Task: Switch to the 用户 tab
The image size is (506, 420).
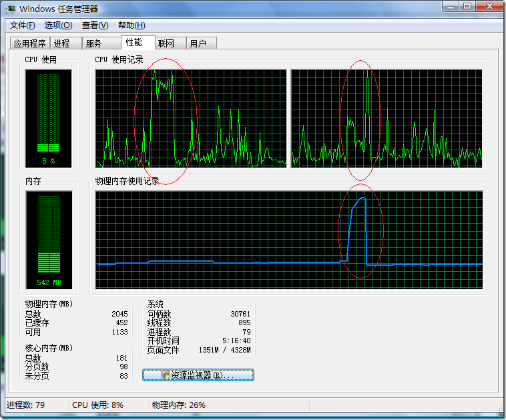Action: (x=202, y=43)
